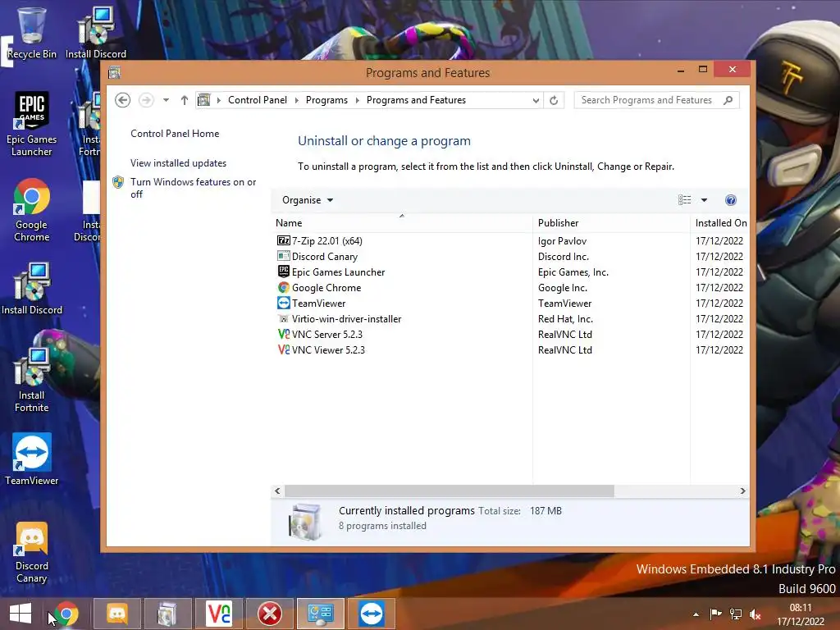Show hidden tray icons arrow
Screen dimensions: 840x630
click(x=696, y=614)
